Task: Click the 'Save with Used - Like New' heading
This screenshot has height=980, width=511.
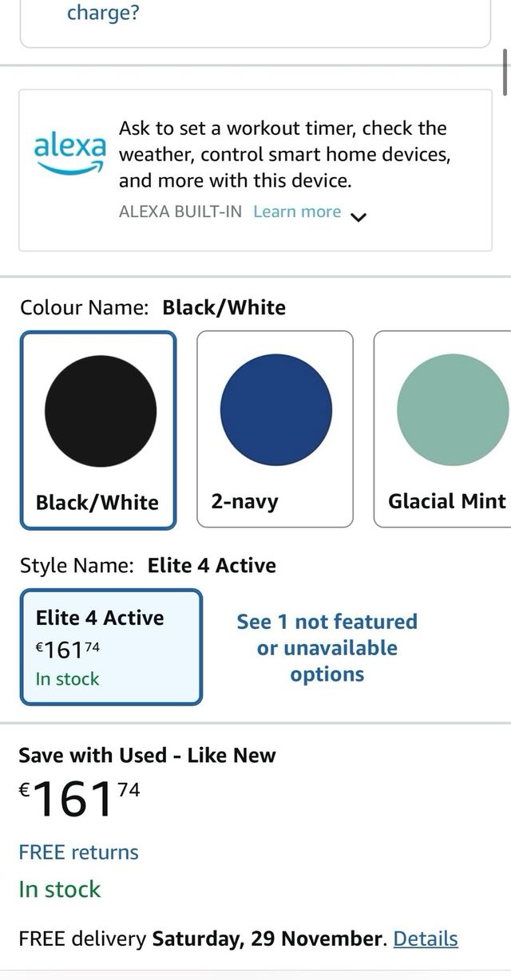Action: pos(147,755)
